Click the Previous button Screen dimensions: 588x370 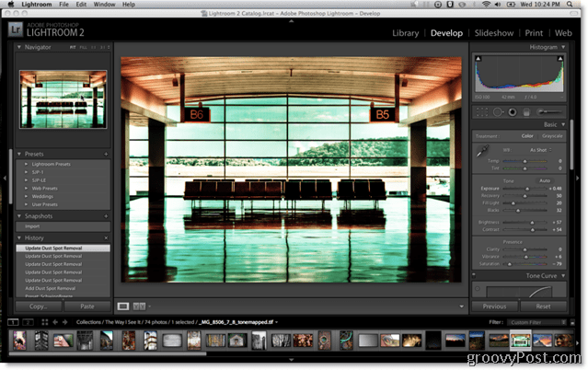(495, 306)
